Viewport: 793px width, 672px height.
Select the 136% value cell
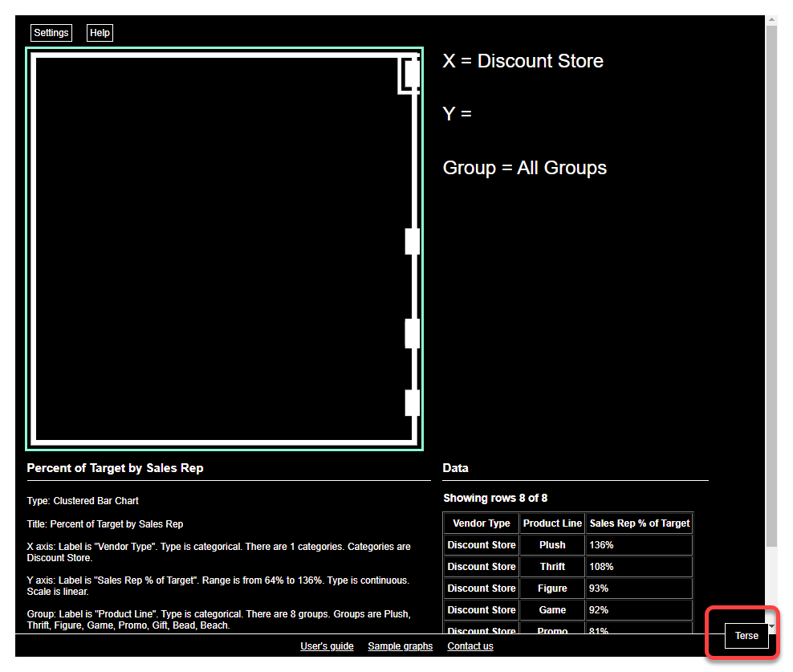point(639,545)
